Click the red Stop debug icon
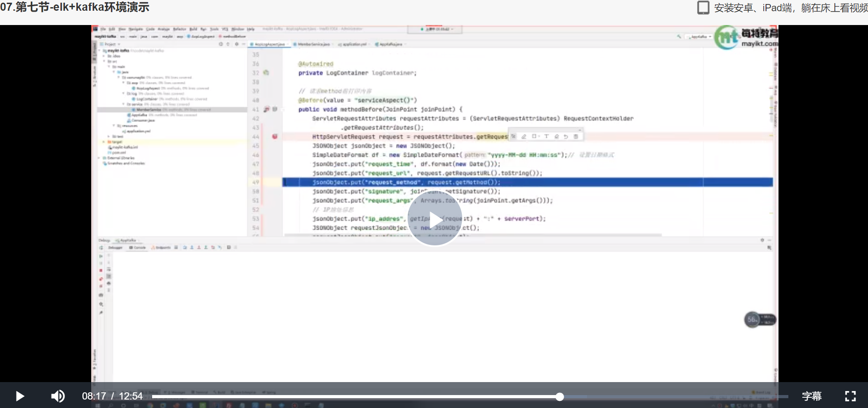The height and width of the screenshot is (408, 868). coord(101,271)
